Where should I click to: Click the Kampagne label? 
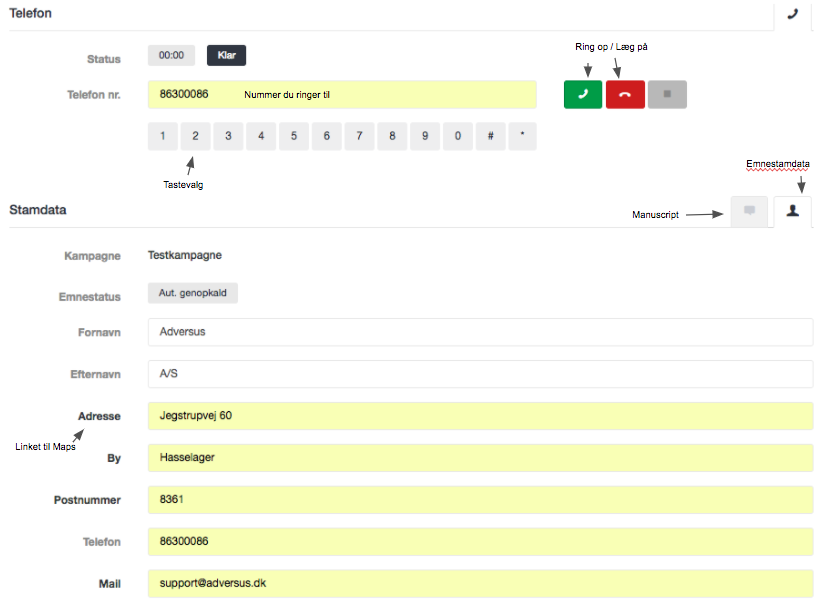tap(92, 256)
